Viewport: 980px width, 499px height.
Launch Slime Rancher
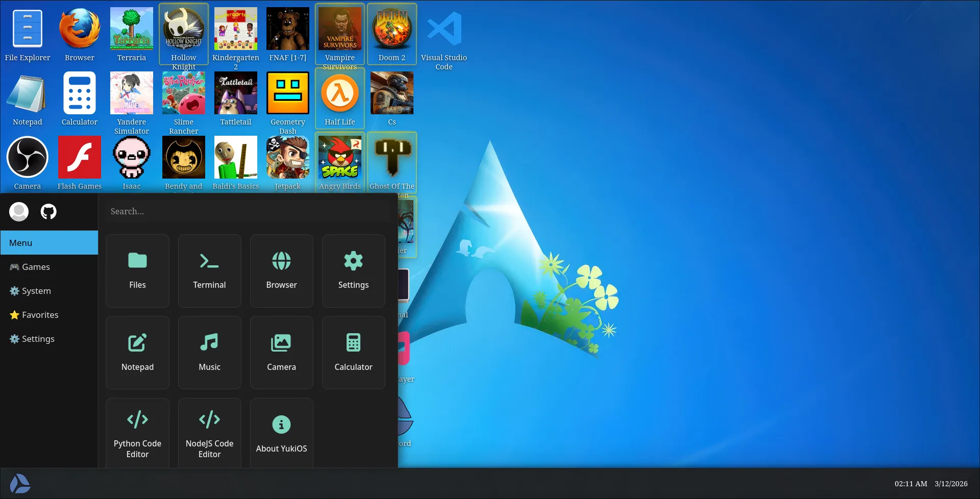tap(183, 93)
